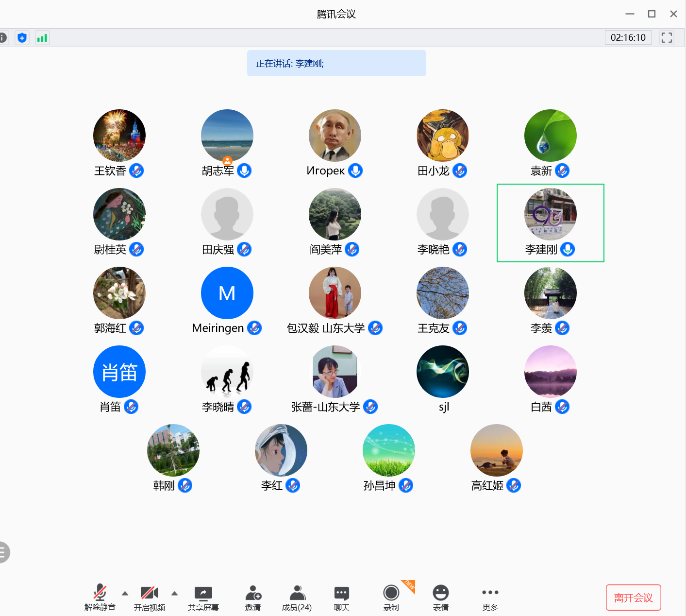Select the speaking participant 李建刚 tile

550,222
